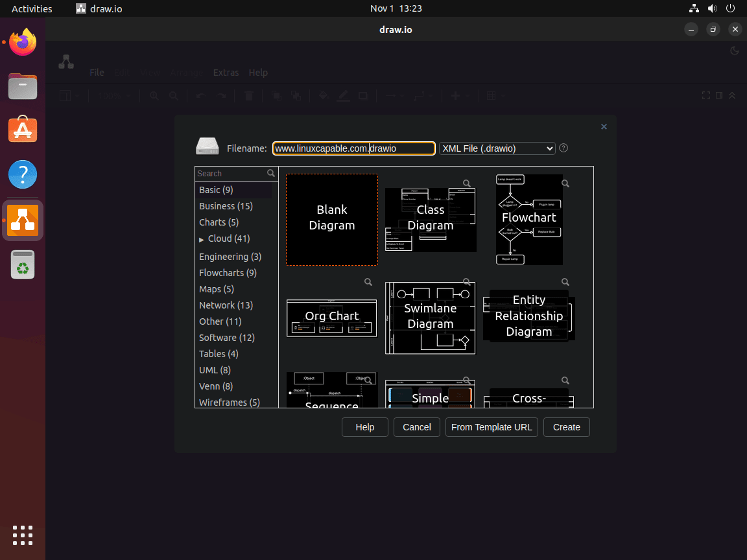Click From Template URL
747x560 pixels.
[492, 427]
